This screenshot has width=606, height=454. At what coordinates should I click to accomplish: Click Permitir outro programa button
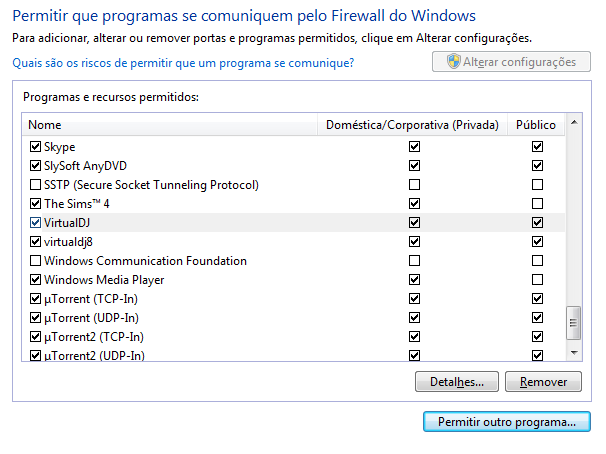[507, 422]
